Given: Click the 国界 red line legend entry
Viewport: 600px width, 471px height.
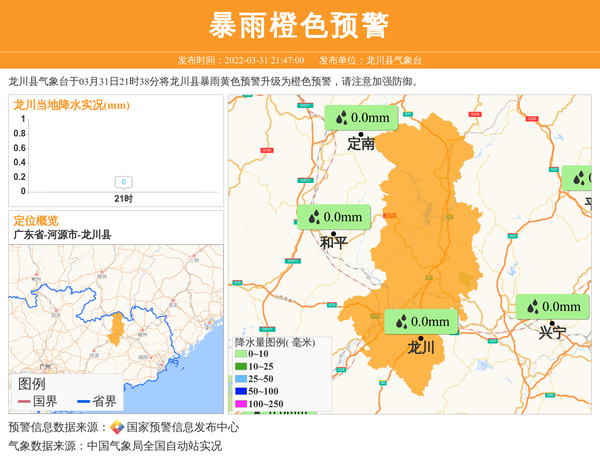Looking at the screenshot, I should (x=38, y=401).
